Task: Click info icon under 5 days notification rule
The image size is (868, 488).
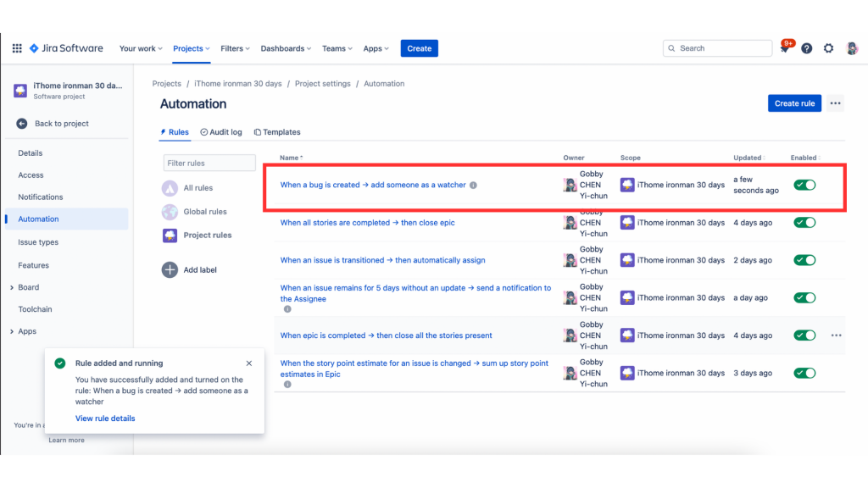Action: [x=287, y=309]
